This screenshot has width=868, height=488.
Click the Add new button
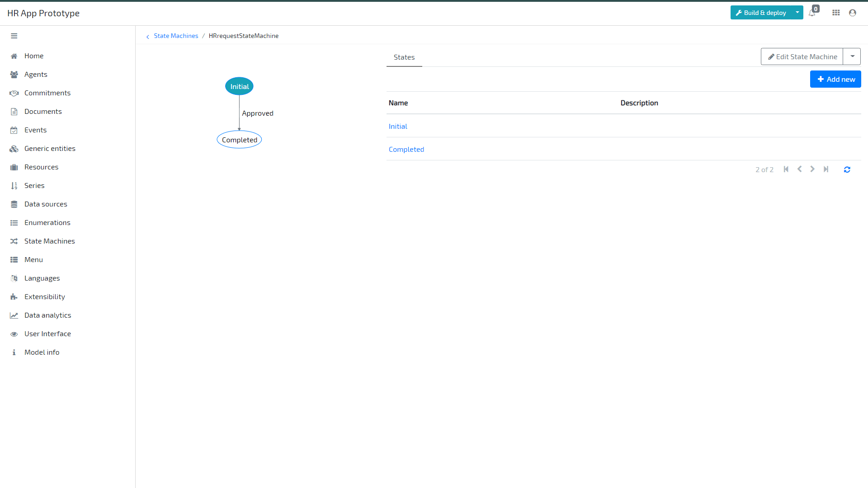click(x=835, y=79)
